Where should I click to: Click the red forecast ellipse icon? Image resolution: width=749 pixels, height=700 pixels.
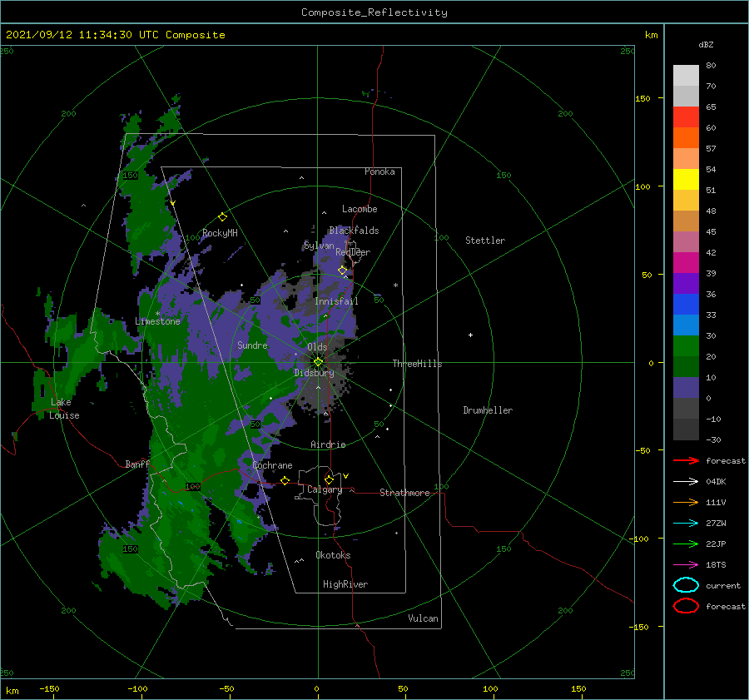pyautogui.click(x=686, y=606)
